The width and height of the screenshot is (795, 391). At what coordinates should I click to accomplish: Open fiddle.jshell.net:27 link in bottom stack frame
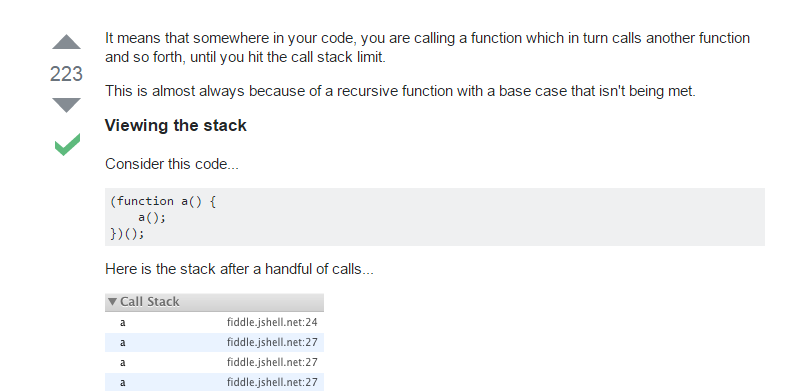272,382
